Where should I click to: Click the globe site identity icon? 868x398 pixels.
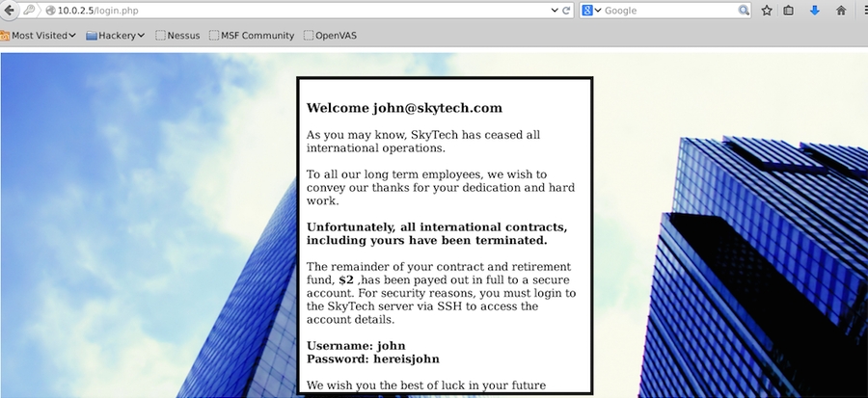tap(49, 11)
